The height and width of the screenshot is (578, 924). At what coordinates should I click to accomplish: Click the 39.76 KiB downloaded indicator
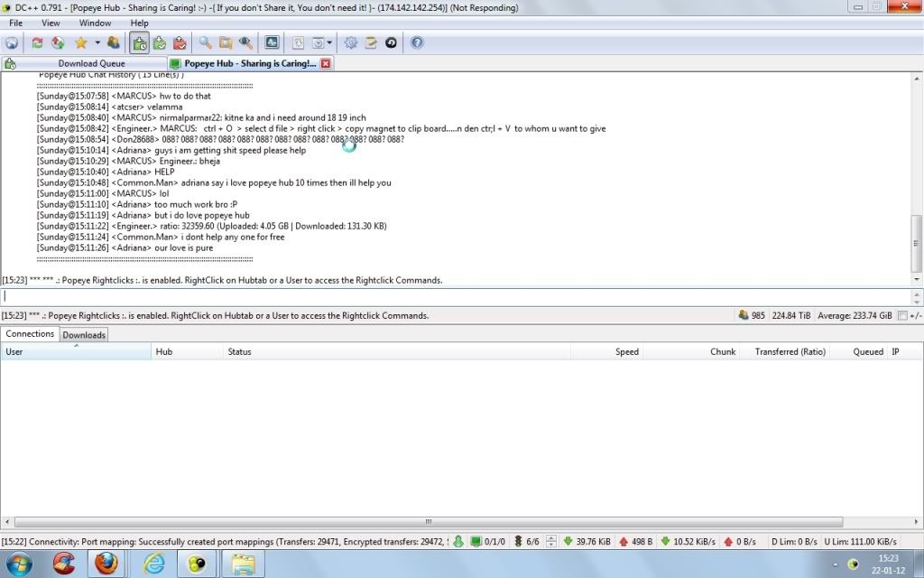coord(587,542)
